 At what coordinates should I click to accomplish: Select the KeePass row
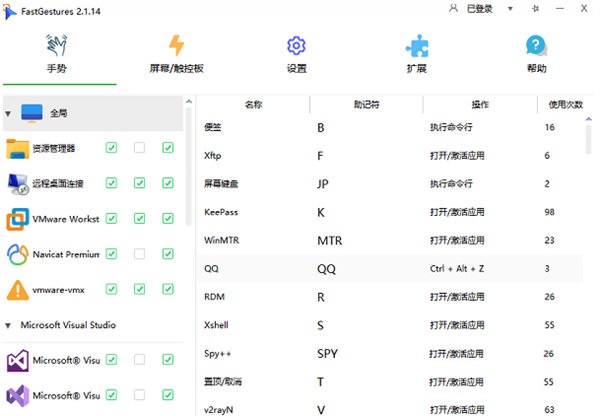point(390,212)
